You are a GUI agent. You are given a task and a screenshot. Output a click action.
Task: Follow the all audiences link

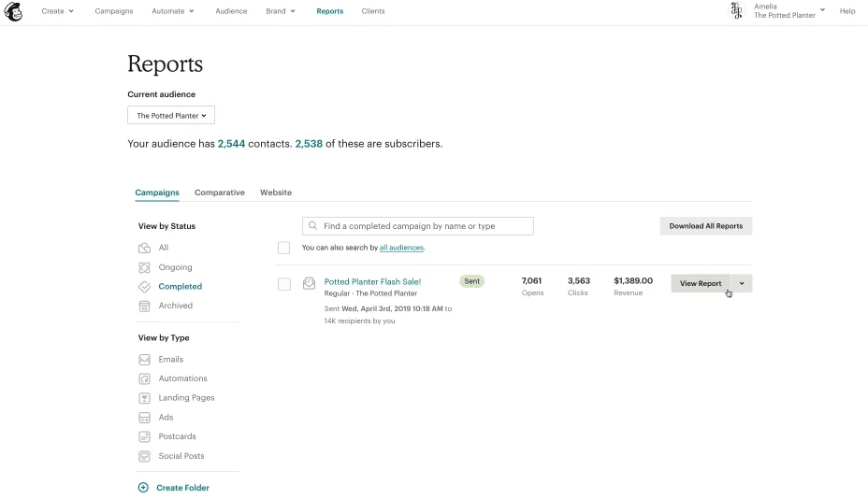click(x=401, y=248)
